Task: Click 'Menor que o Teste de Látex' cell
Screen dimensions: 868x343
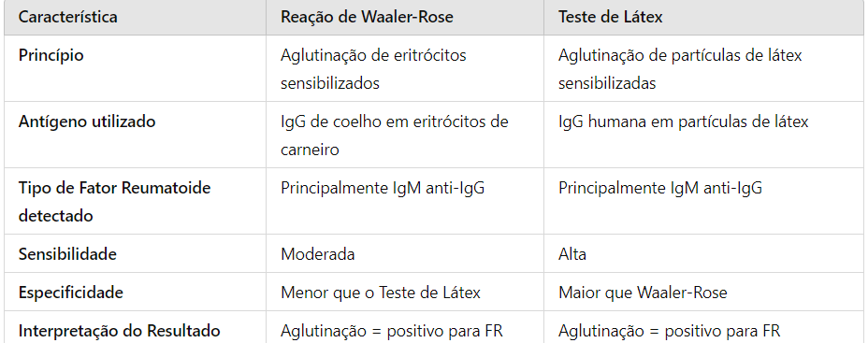Action: click(381, 293)
